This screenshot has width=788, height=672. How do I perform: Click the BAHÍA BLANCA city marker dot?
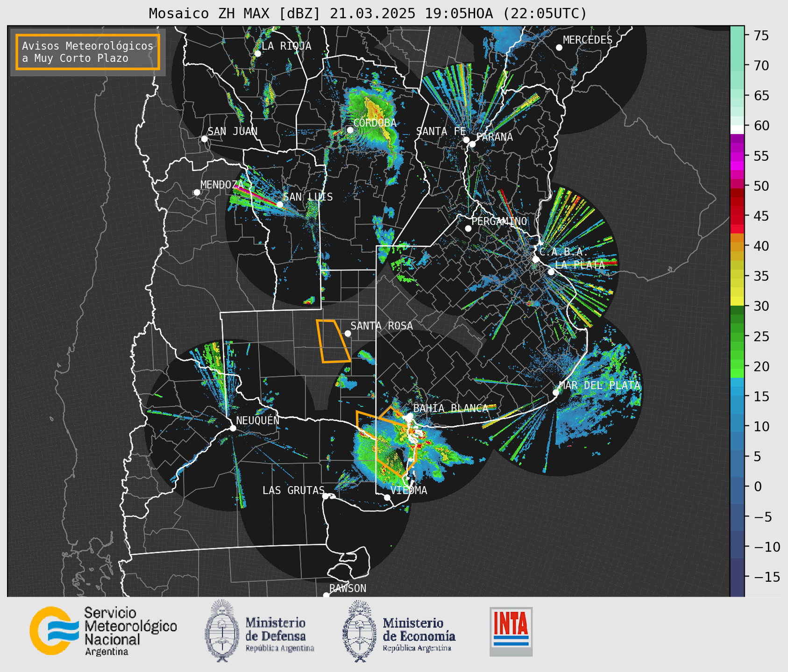(x=410, y=416)
